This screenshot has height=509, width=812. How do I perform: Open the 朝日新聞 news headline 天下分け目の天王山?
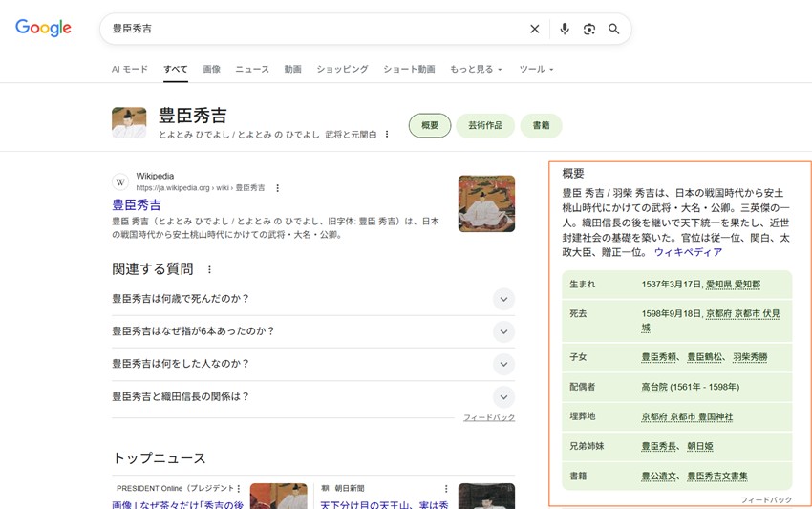384,504
